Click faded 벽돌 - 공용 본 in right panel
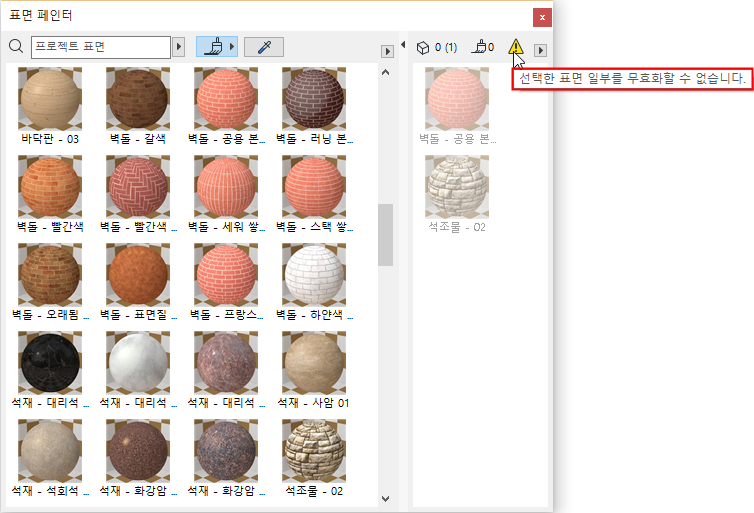Image resolution: width=754 pixels, height=513 pixels. [x=457, y=106]
